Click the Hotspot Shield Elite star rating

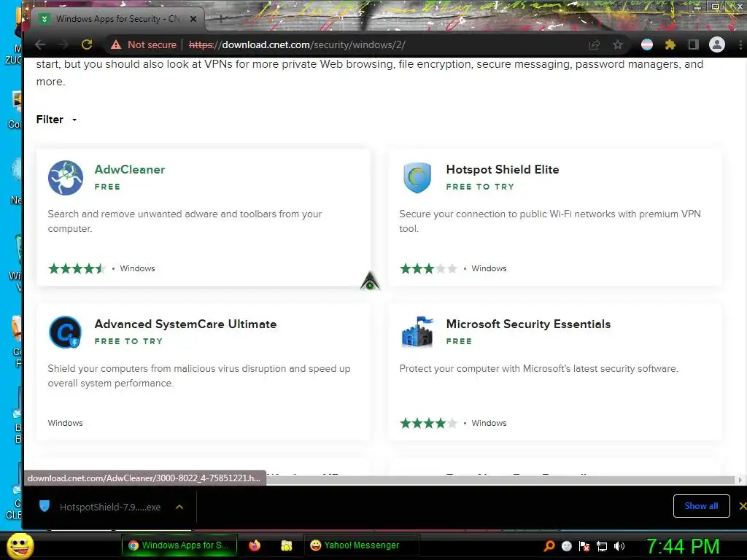click(x=428, y=268)
